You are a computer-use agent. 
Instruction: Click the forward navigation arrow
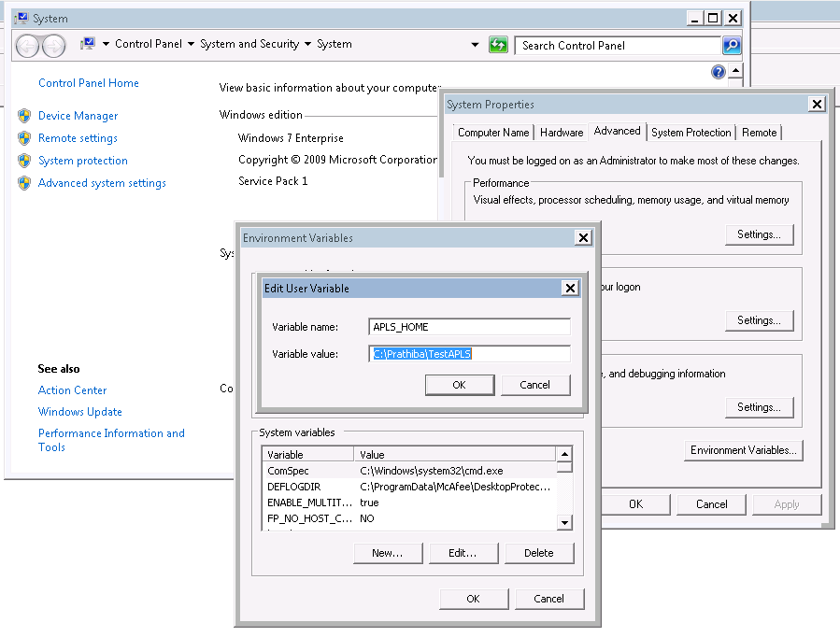click(53, 45)
